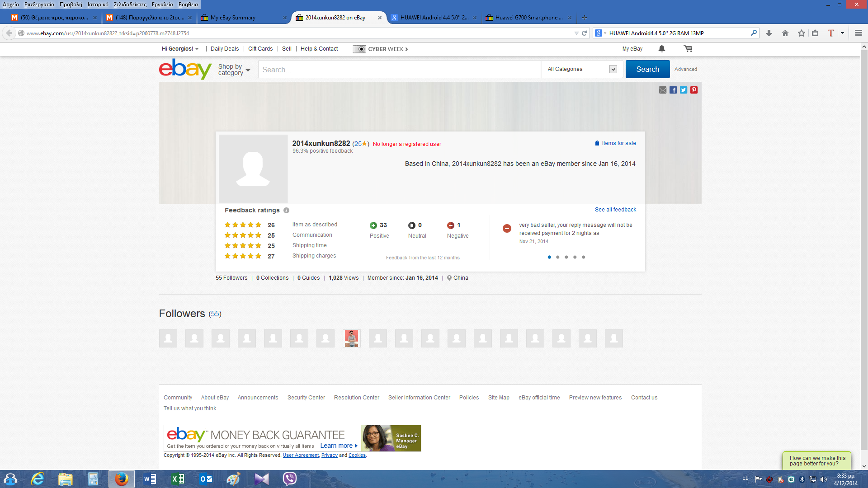The height and width of the screenshot is (488, 868).
Task: Open the shopping cart icon
Action: [688, 49]
